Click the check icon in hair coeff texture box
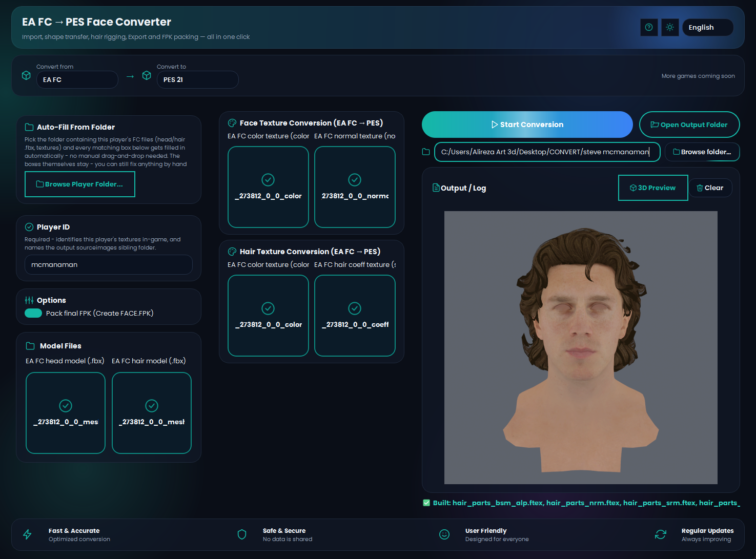Image resolution: width=756 pixels, height=559 pixels. pos(355,308)
